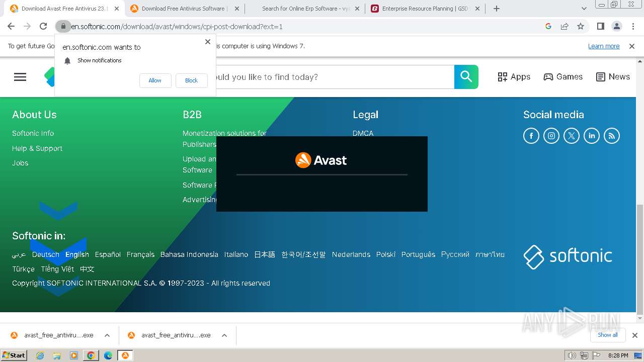Open Games section in header
The image size is (644, 362).
[563, 77]
